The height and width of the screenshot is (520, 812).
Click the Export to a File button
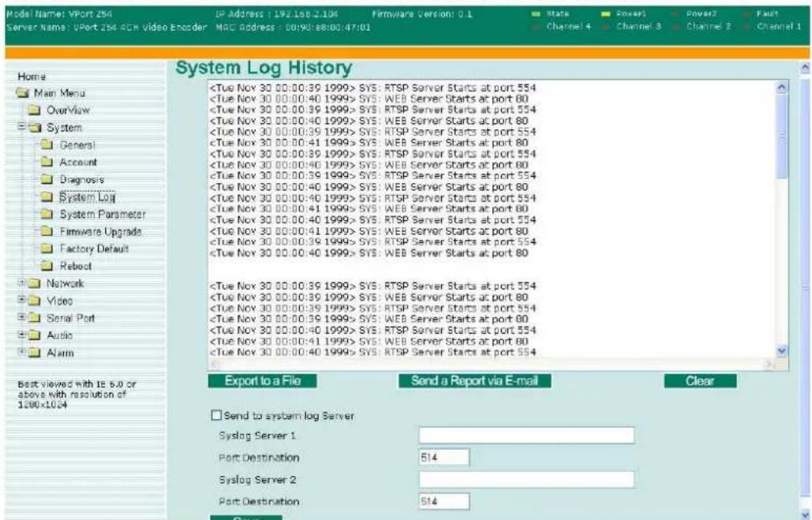tap(263, 381)
